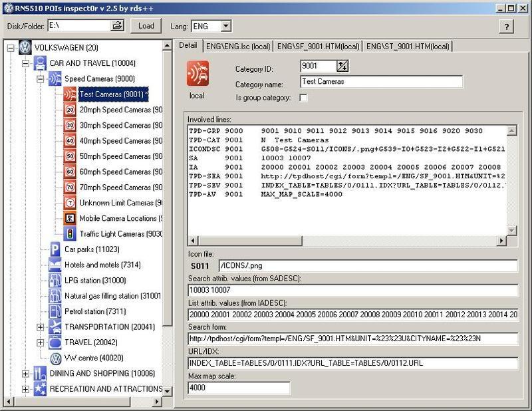
Task: Click the Hotels and motels bed icon
Action: pos(55,265)
